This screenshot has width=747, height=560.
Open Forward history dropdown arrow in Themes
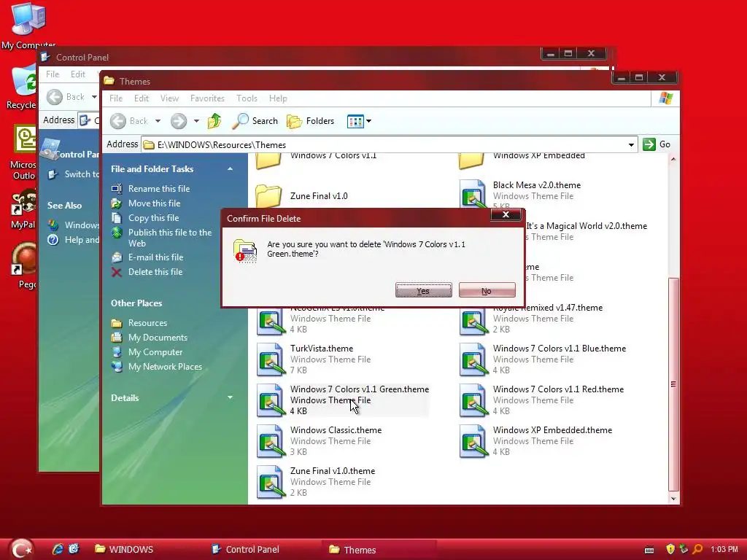[x=196, y=121]
